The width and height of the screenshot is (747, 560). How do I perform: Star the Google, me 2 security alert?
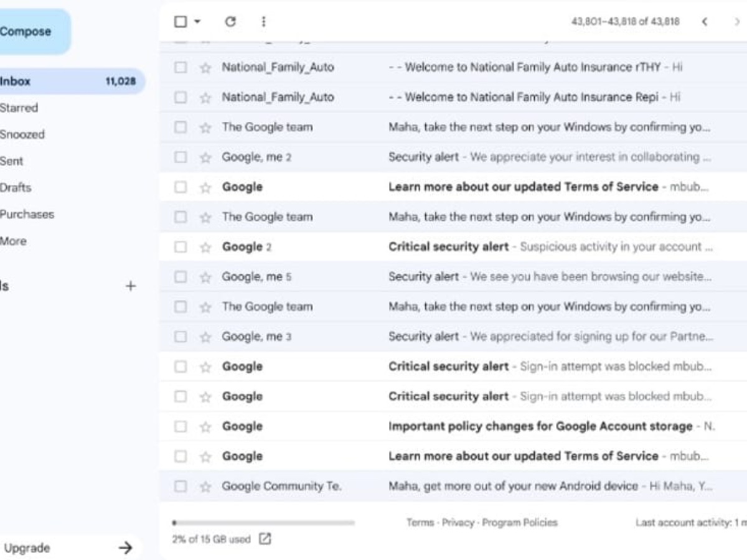(x=205, y=157)
